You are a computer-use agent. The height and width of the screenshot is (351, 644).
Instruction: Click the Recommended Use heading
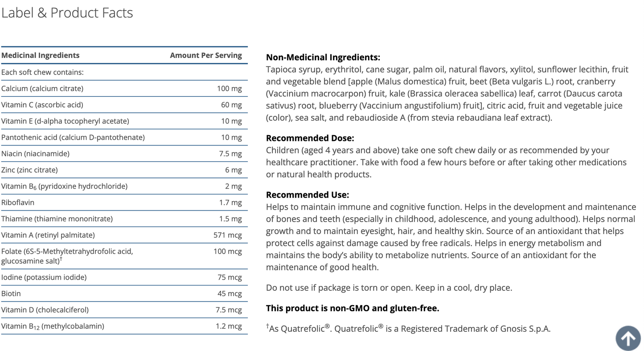click(308, 195)
